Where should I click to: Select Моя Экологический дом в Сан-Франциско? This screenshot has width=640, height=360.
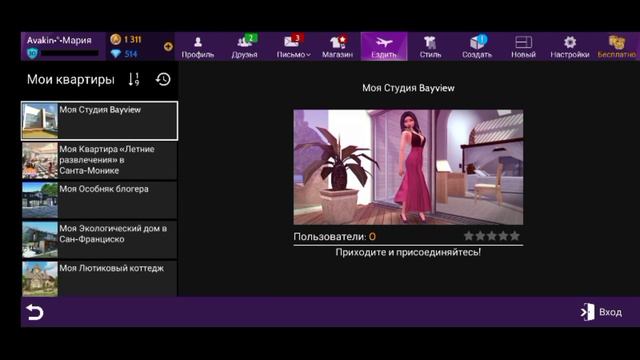tap(100, 240)
